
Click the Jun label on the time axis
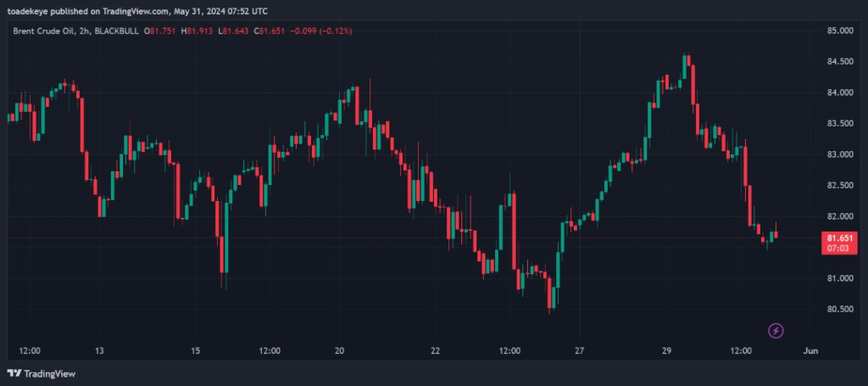click(x=810, y=351)
